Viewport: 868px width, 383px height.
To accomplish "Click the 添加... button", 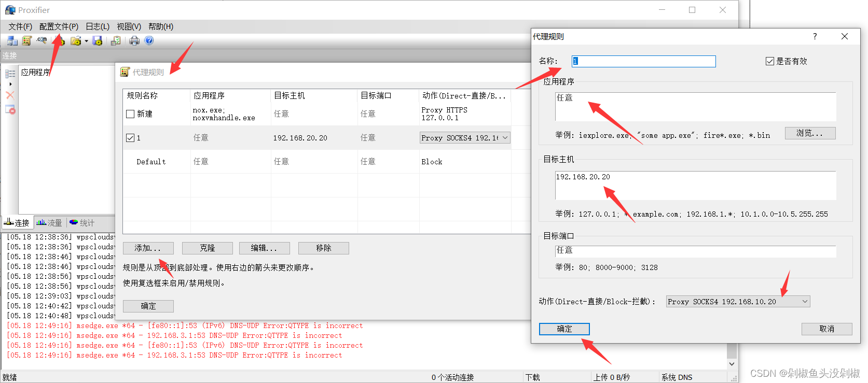I will [148, 248].
